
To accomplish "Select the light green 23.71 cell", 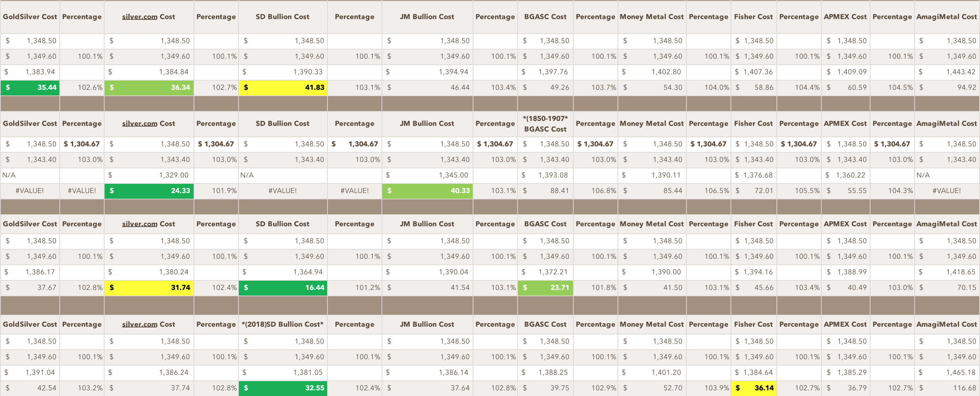I will [x=545, y=288].
